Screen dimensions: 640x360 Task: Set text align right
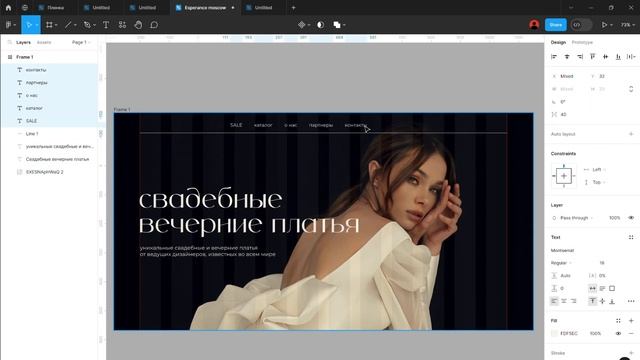coord(573,301)
